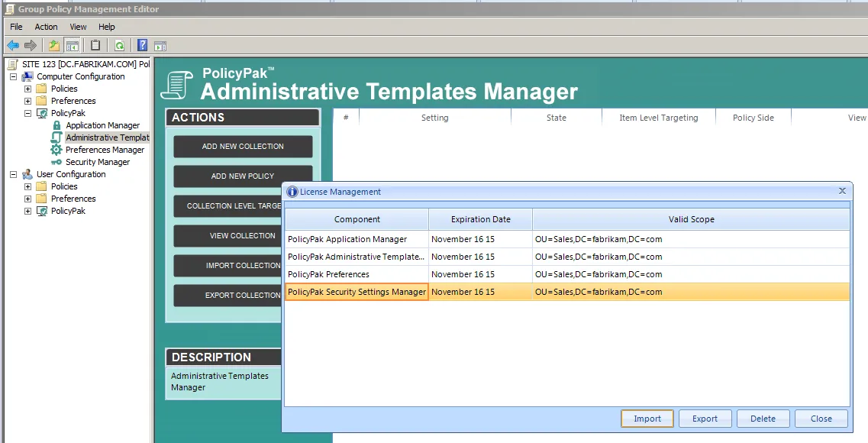Collapse the Computer Configuration node
The width and height of the screenshot is (868, 443).
click(x=13, y=76)
